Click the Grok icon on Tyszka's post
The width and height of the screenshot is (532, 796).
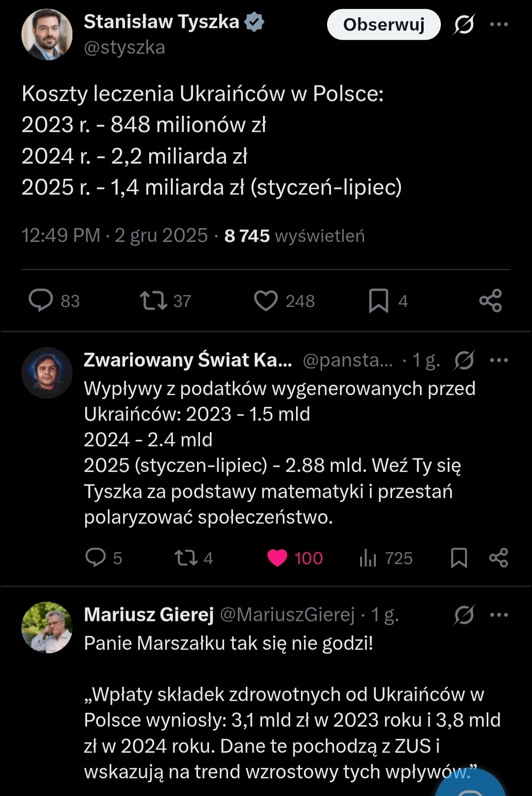click(x=464, y=24)
